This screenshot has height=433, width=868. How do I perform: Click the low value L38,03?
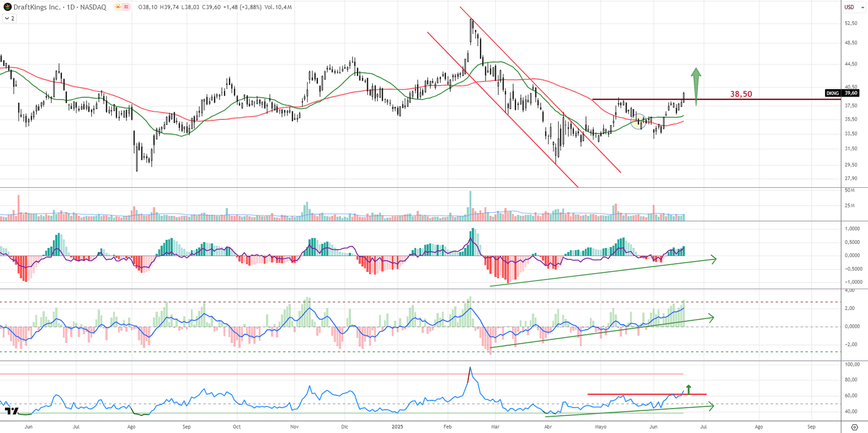pos(189,7)
